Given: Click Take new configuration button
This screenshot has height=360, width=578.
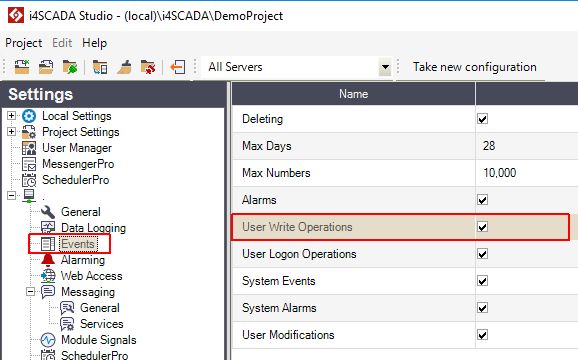Looking at the screenshot, I should point(474,67).
